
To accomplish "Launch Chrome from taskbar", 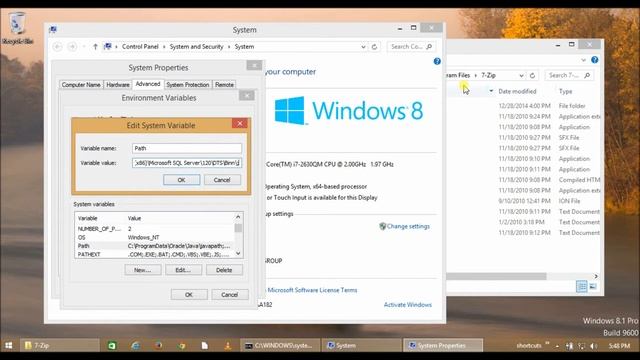I will coord(182,346).
